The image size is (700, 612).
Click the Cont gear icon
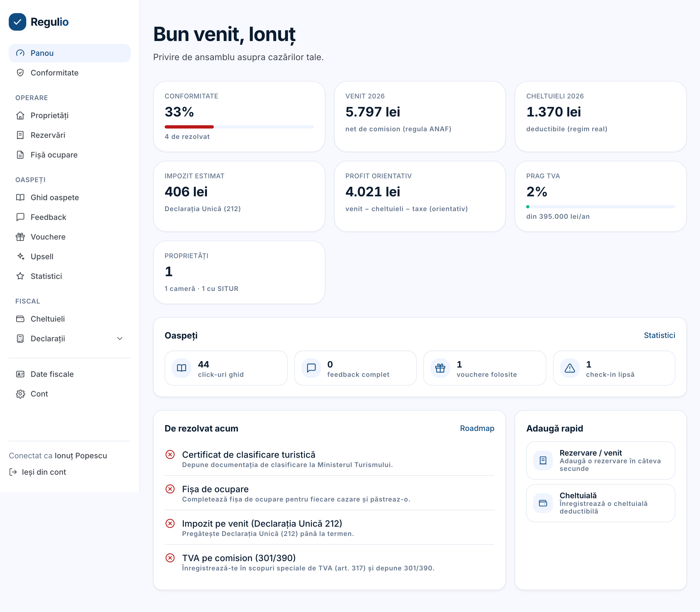point(21,394)
